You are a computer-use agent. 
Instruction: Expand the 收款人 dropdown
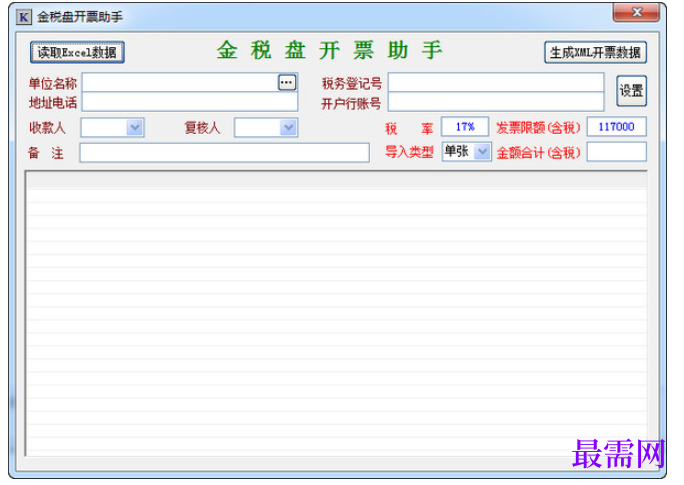[135, 128]
